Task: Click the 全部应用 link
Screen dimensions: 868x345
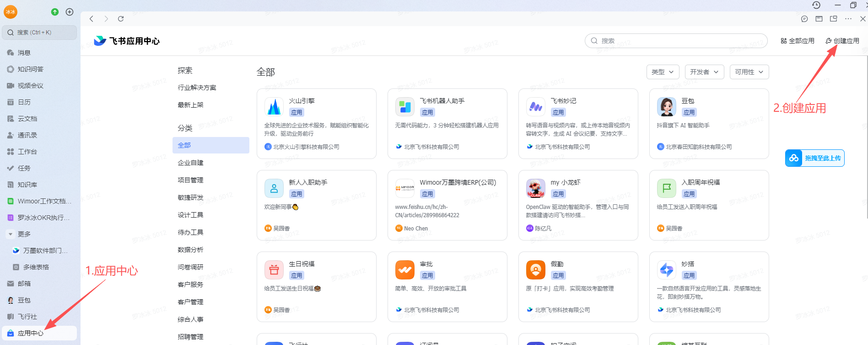Action: pyautogui.click(x=798, y=41)
